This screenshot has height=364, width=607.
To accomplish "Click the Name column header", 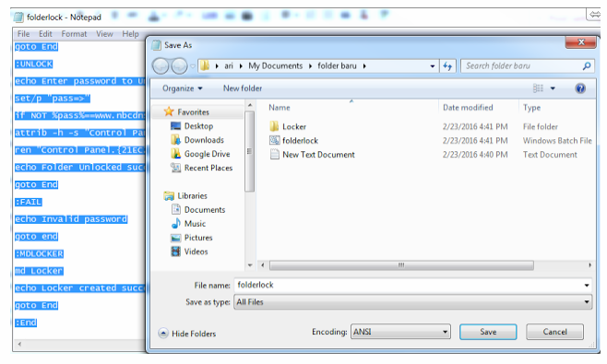I will pyautogui.click(x=280, y=108).
